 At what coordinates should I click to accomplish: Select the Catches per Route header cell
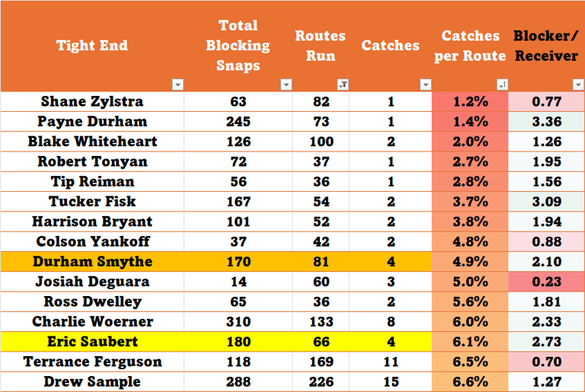tap(470, 46)
